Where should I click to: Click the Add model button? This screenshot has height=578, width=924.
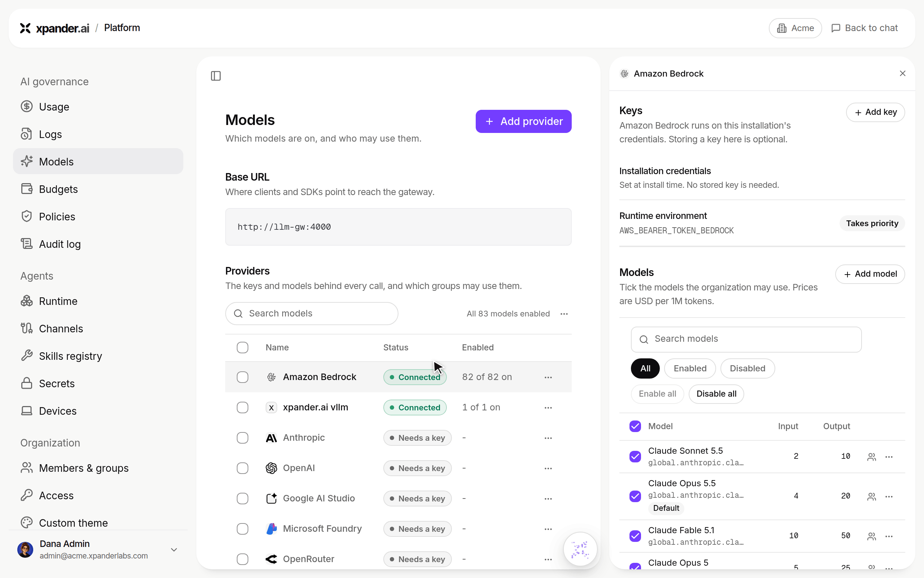tap(870, 274)
